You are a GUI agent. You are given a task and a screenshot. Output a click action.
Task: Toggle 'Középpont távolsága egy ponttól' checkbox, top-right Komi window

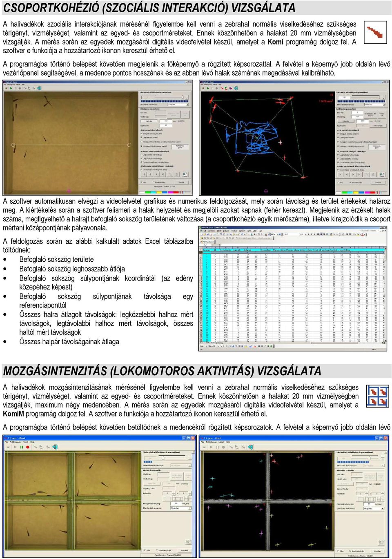pos(338,146)
